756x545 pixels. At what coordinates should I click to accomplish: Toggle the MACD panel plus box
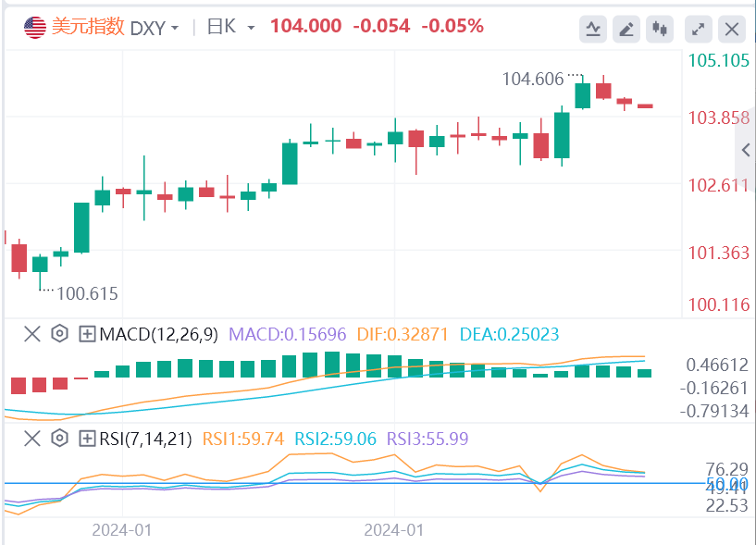pyautogui.click(x=88, y=334)
